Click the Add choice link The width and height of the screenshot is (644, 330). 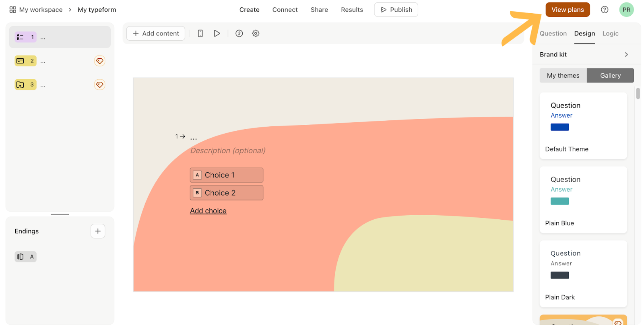pos(208,211)
